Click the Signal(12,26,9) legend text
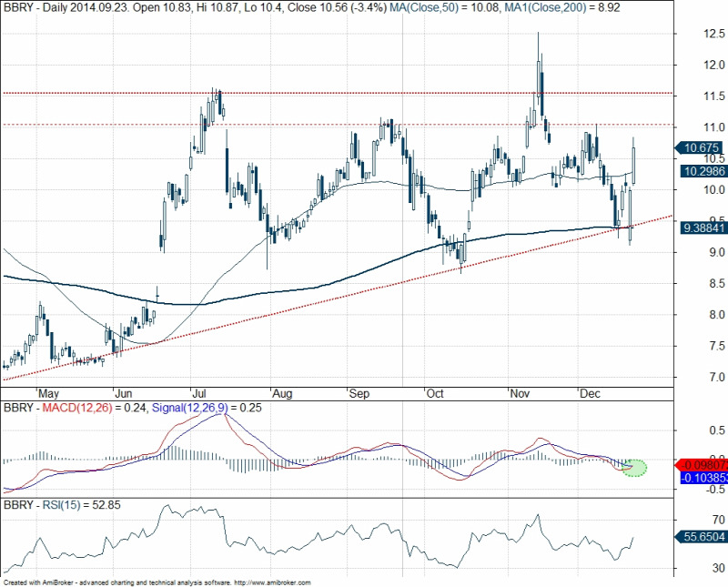Screen dimensions: 728x587 190,408
